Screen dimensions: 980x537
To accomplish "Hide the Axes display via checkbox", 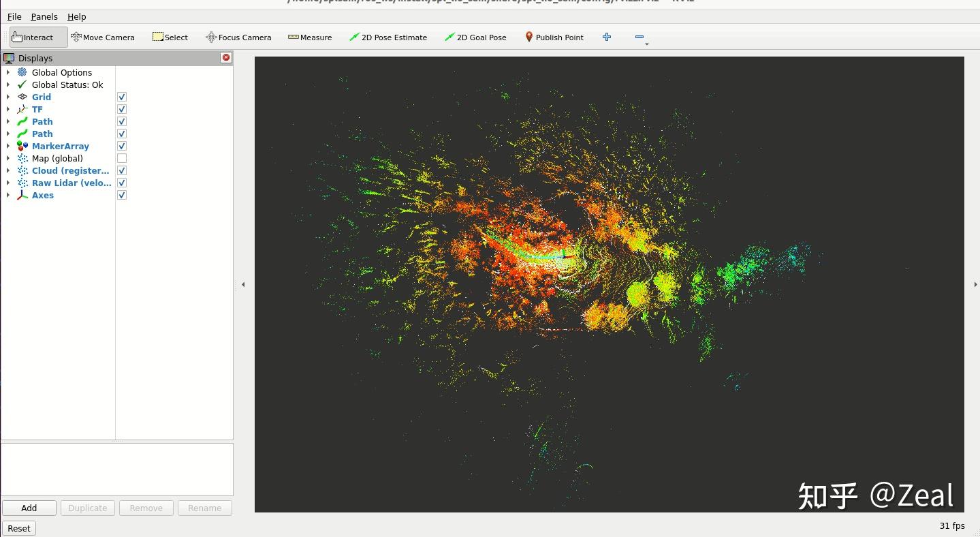I will (x=122, y=195).
